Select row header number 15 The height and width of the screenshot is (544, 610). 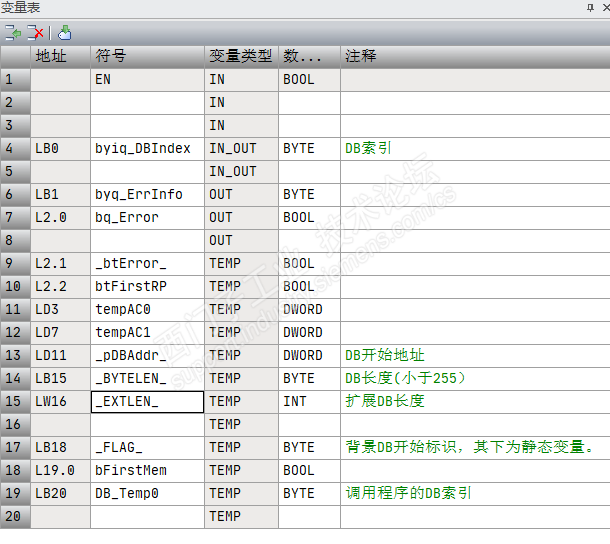coord(15,402)
